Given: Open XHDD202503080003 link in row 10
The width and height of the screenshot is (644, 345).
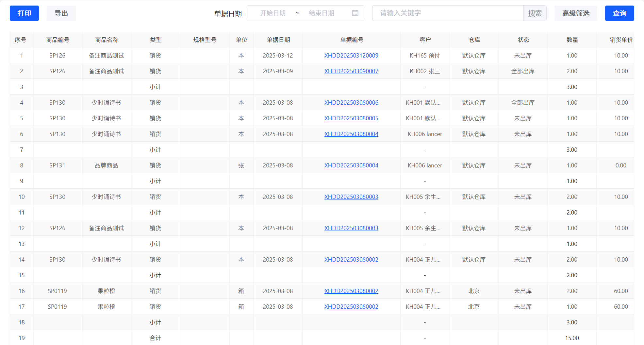Looking at the screenshot, I should click(x=351, y=197).
